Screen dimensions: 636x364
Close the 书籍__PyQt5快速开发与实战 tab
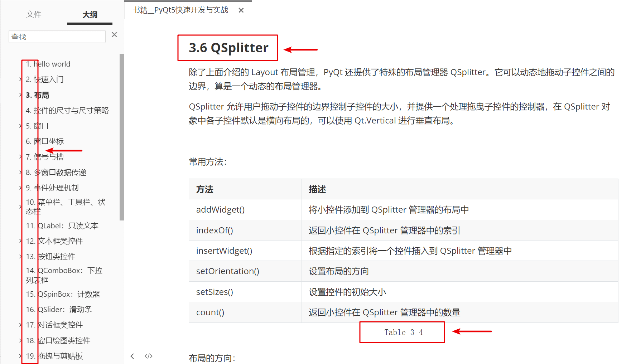pos(241,10)
